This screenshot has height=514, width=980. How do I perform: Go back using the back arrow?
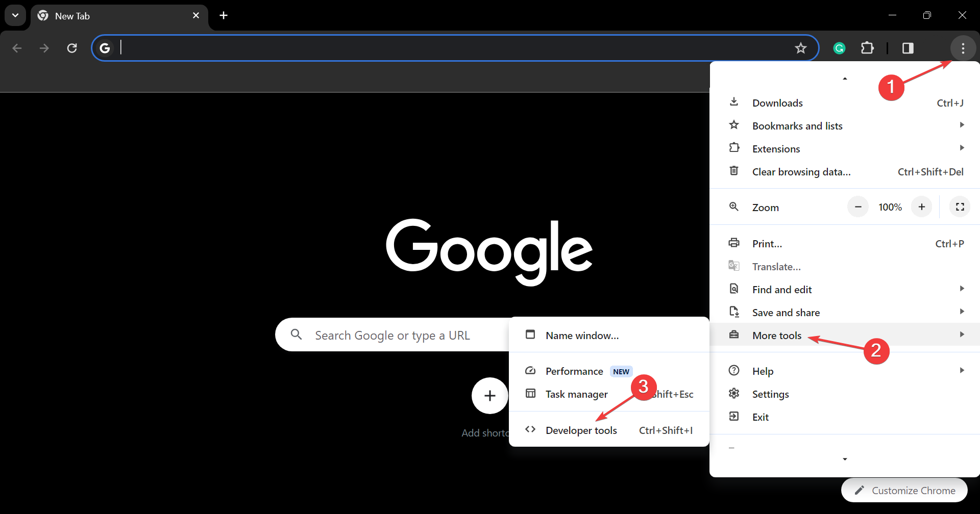[x=17, y=48]
